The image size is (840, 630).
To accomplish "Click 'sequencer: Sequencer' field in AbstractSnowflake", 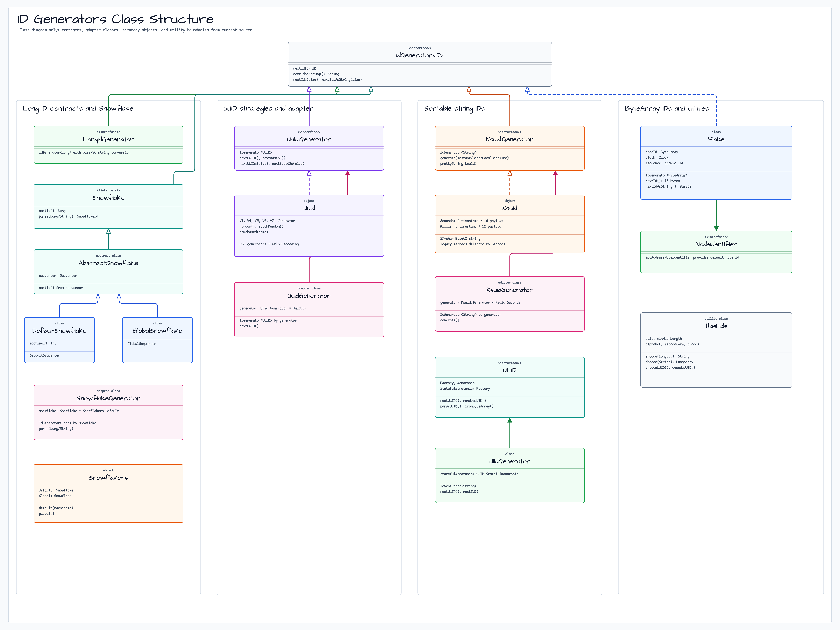I will 58,276.
